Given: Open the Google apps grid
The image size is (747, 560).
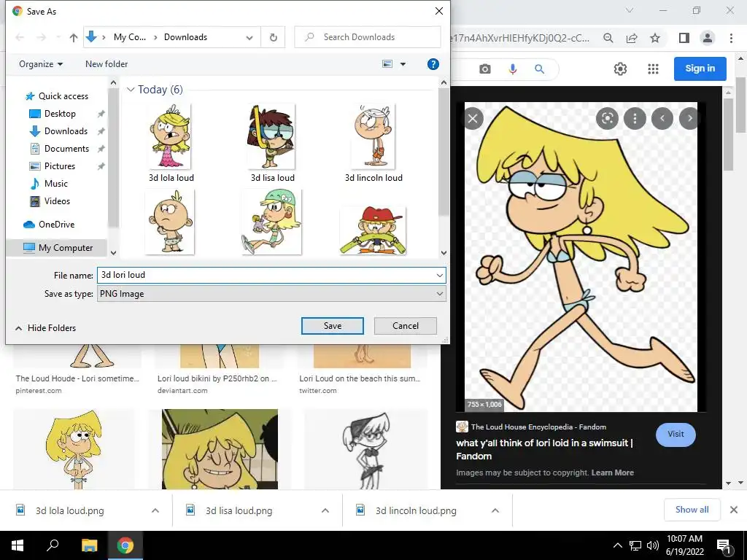Looking at the screenshot, I should coord(653,69).
